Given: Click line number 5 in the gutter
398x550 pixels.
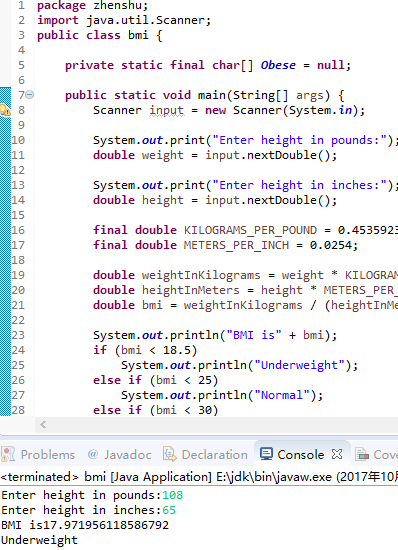Looking at the screenshot, I should pos(21,65).
